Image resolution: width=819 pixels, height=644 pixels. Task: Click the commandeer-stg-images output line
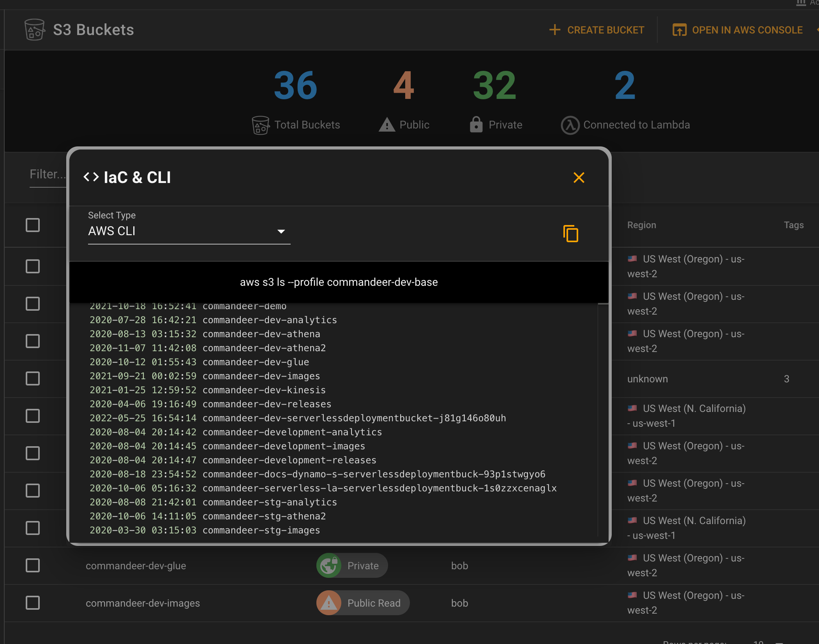pyautogui.click(x=205, y=530)
